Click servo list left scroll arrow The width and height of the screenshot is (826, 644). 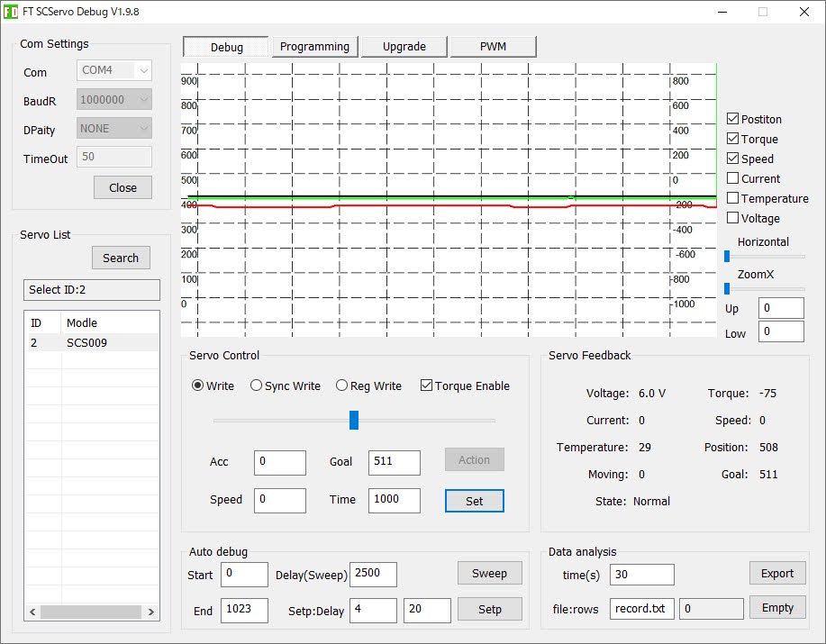pos(32,612)
